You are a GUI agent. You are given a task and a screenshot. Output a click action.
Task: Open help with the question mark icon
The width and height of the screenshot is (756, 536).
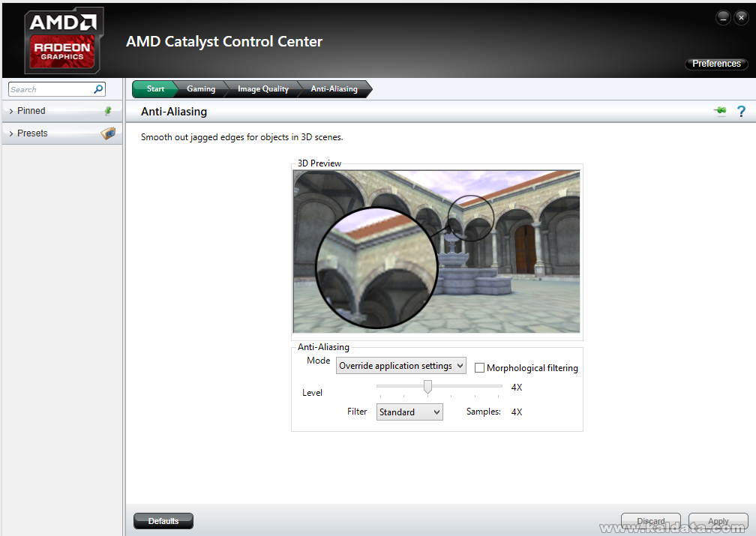(741, 112)
